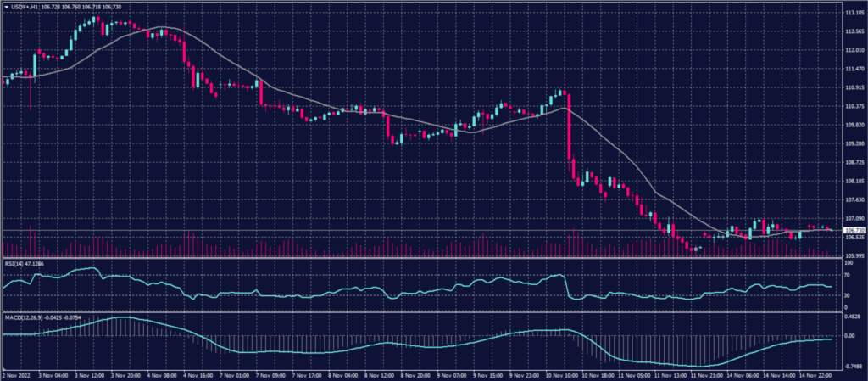Select the 10 Nov 10:00 time label
Screen dimensions: 868x381
tap(563, 375)
